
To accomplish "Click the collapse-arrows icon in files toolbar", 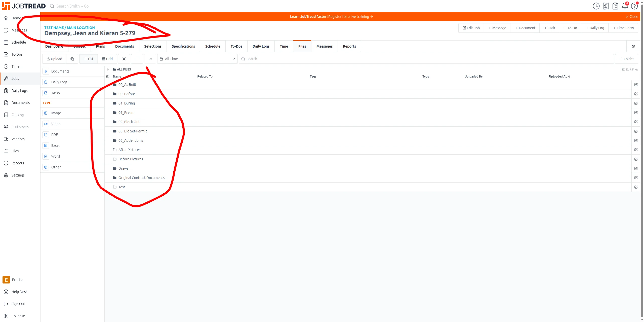I will coord(124,59).
